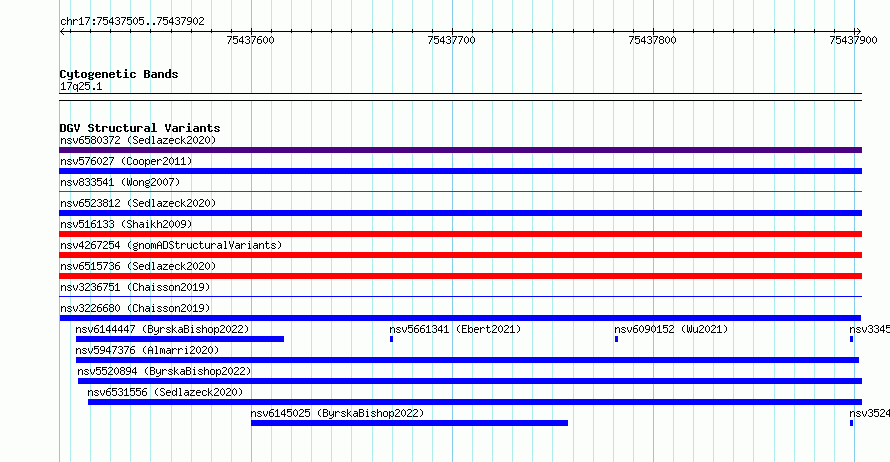Viewport: 890px width, 462px height.
Task: Click ruler position 75437600
Action: click(x=250, y=40)
